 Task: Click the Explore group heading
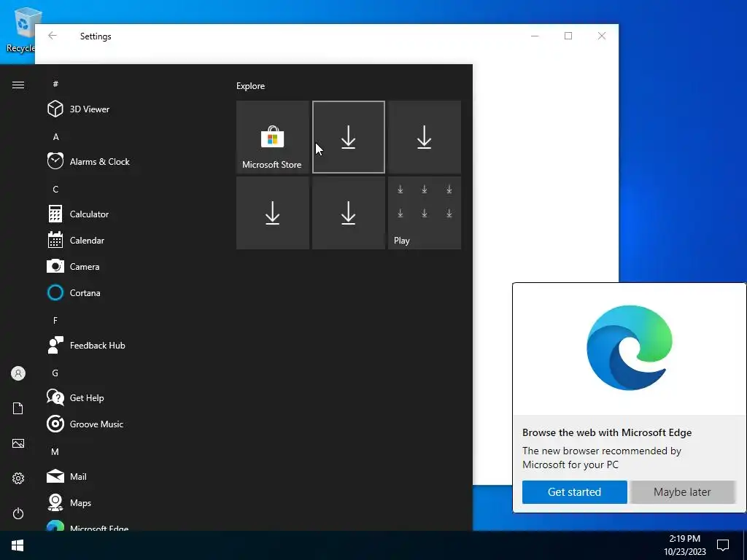click(x=251, y=86)
